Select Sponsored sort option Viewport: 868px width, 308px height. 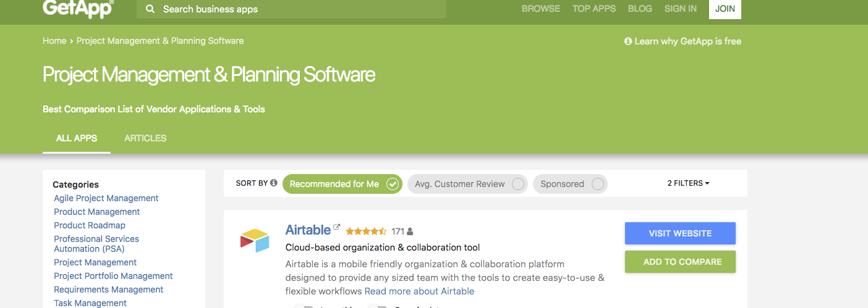570,184
